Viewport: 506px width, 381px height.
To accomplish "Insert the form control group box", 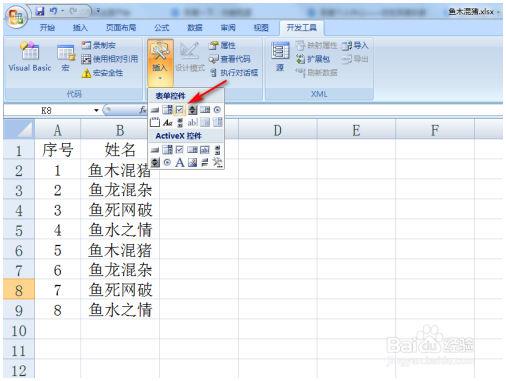I will (x=155, y=122).
